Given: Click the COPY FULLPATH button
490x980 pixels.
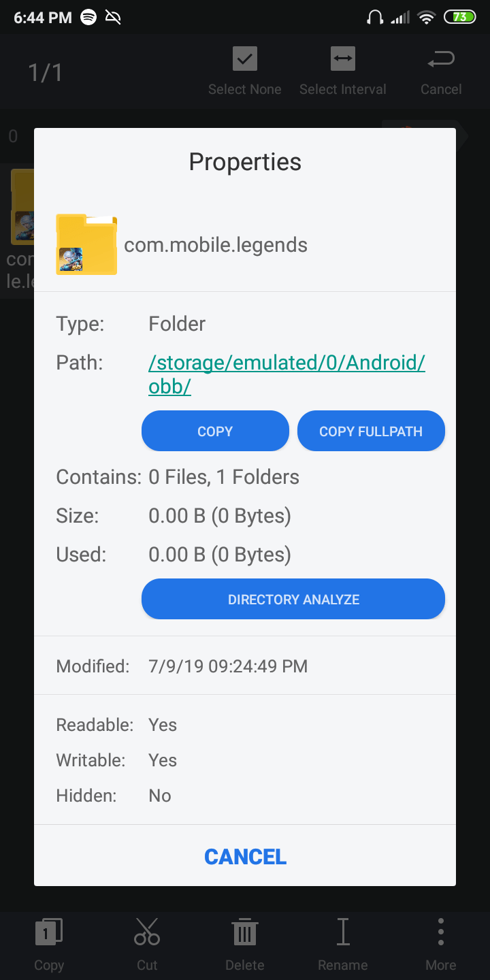Looking at the screenshot, I should coord(371,431).
